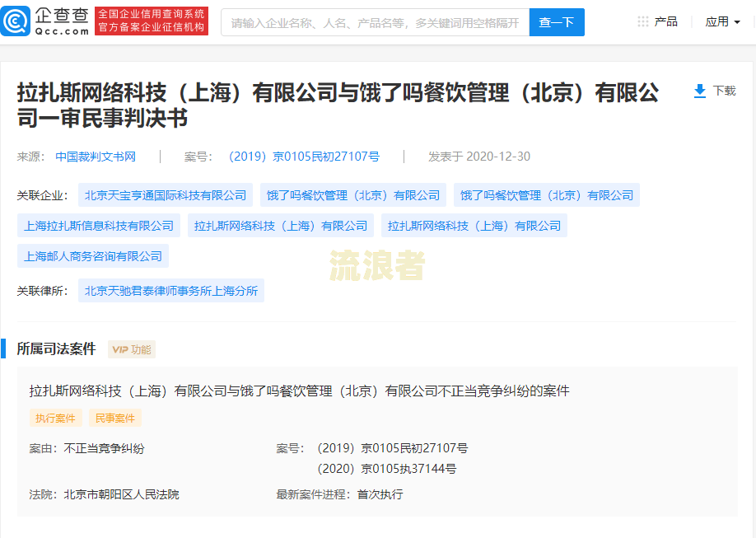
Task: Click the VIP 功能 badge
Action: [132, 349]
